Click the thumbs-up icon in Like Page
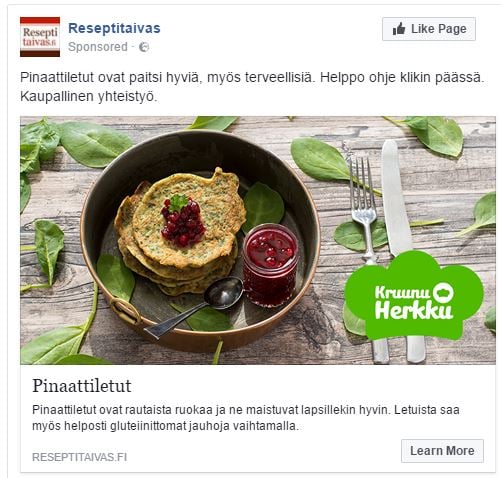Viewport: 501px width, 478px height. click(399, 29)
